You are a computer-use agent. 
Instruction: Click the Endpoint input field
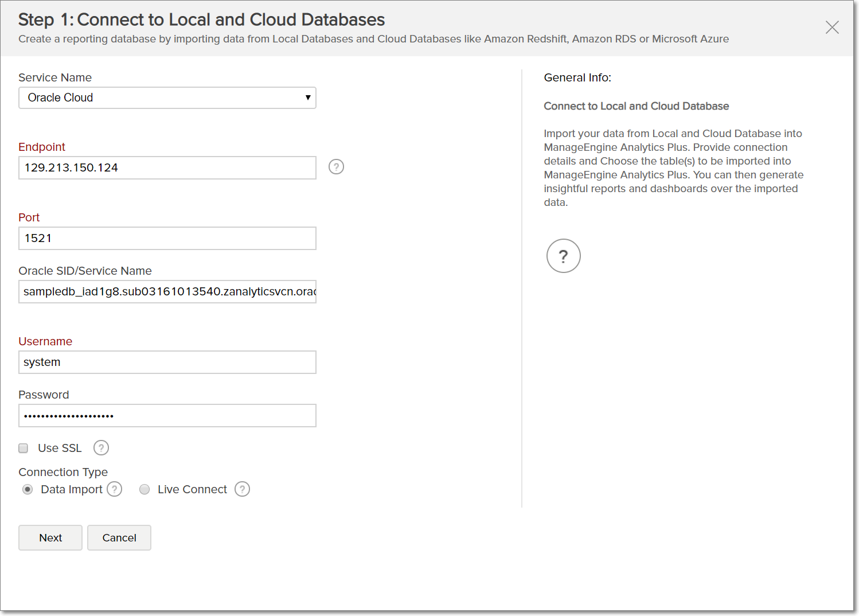coord(167,167)
